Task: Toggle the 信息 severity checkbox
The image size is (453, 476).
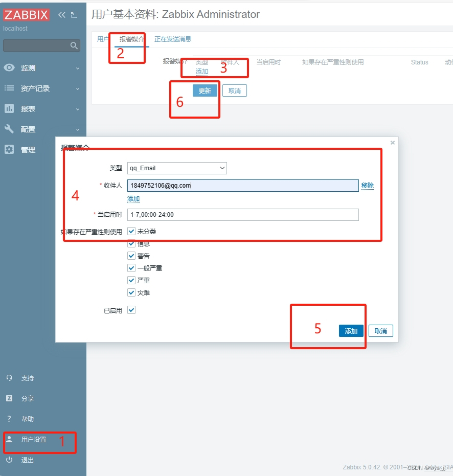Action: (x=131, y=243)
